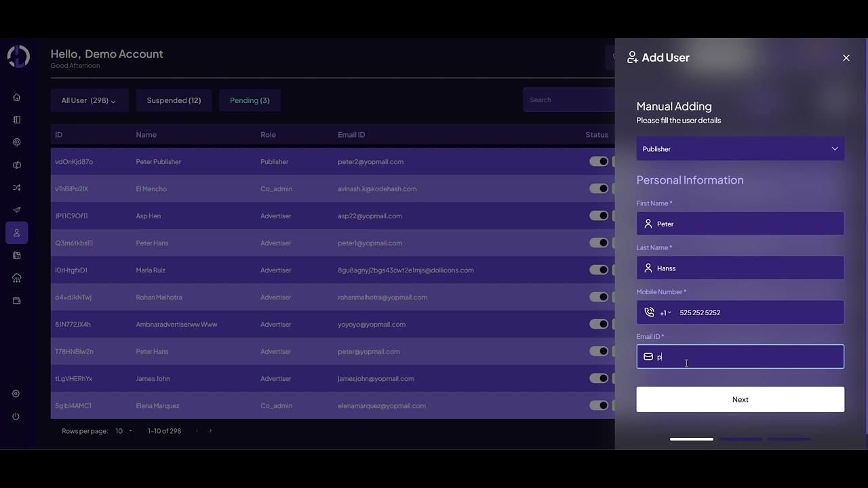
Task: Select the shuffle arrows sidebar icon
Action: coord(17,188)
